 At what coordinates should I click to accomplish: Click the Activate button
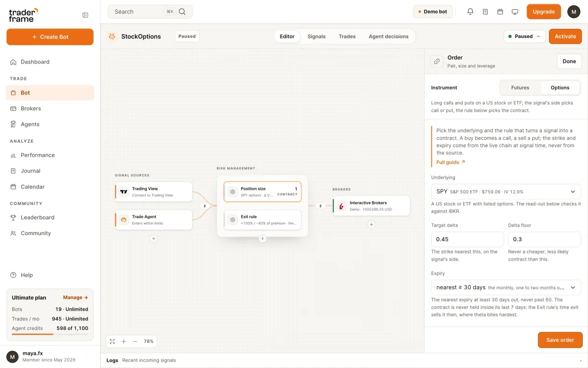565,36
